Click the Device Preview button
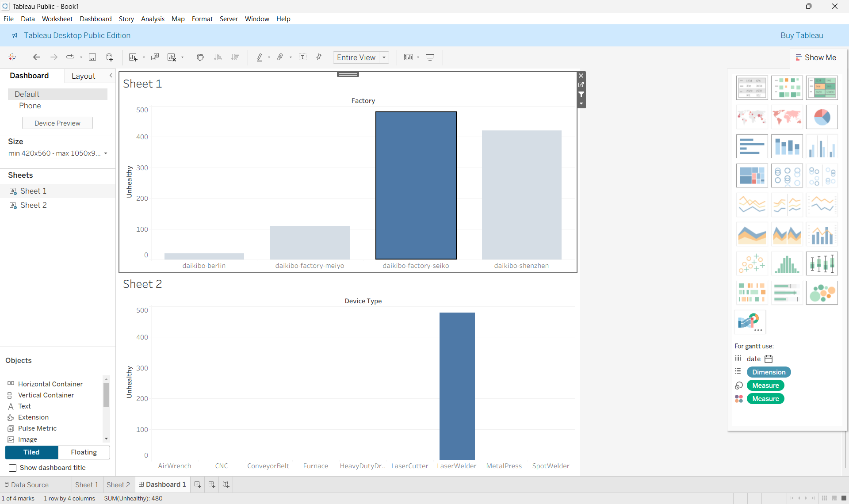 (57, 123)
